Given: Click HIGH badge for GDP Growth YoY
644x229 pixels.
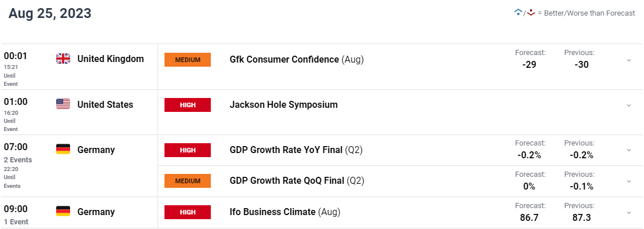Looking at the screenshot, I should click(x=187, y=150).
